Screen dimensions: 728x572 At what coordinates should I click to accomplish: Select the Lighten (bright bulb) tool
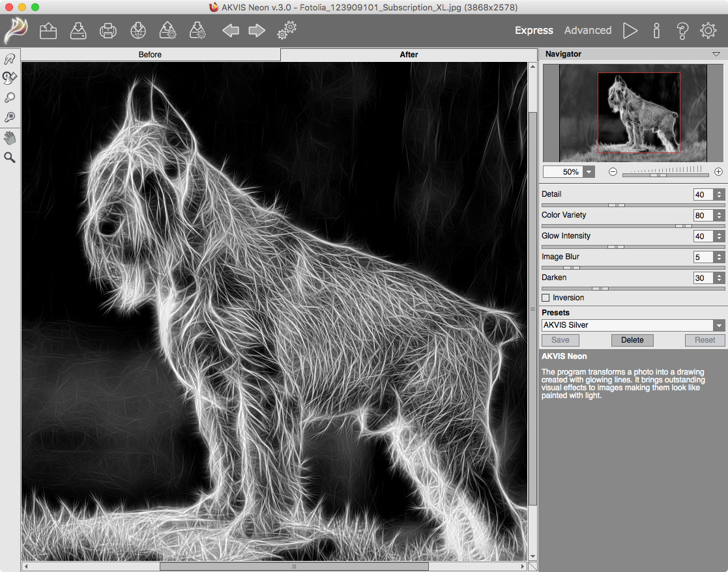pyautogui.click(x=10, y=98)
